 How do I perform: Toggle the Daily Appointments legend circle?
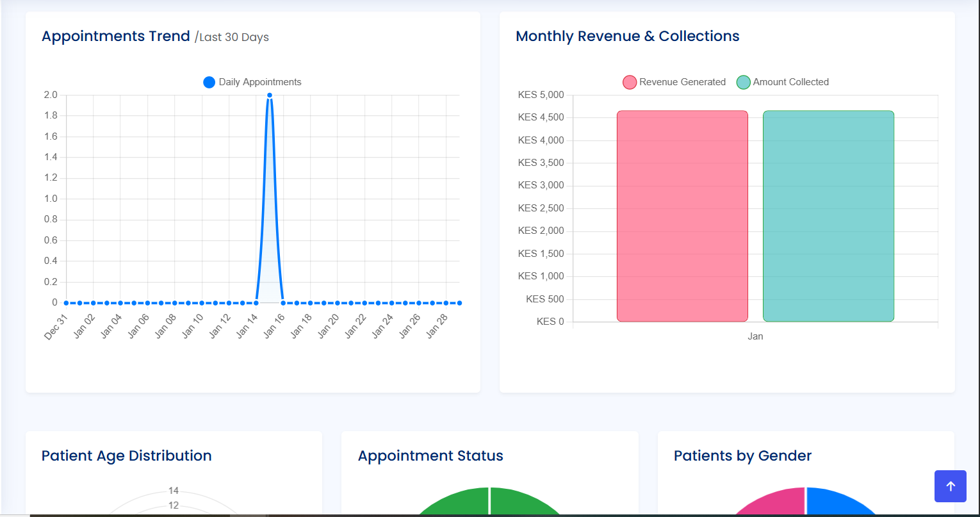pyautogui.click(x=209, y=82)
